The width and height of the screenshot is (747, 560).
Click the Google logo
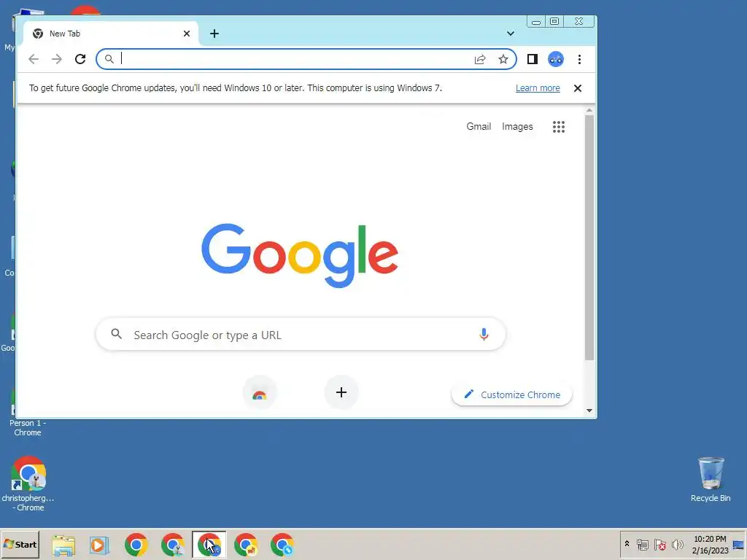point(300,256)
